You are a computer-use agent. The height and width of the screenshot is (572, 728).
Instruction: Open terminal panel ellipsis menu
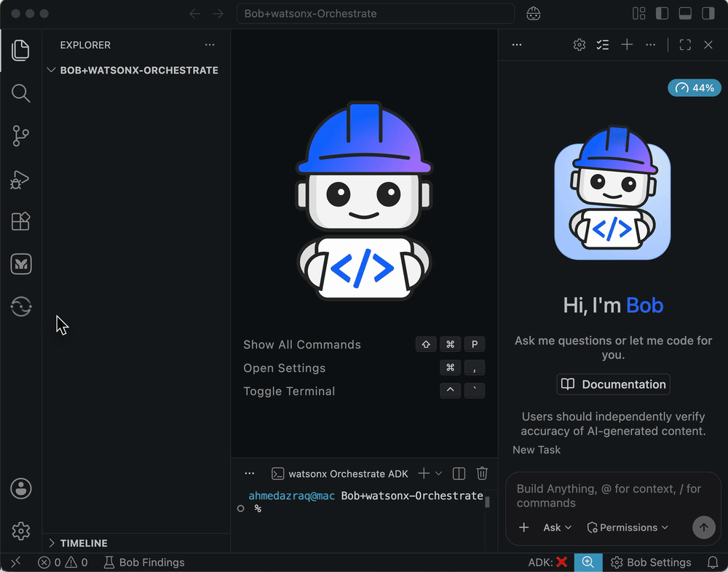pos(249,474)
